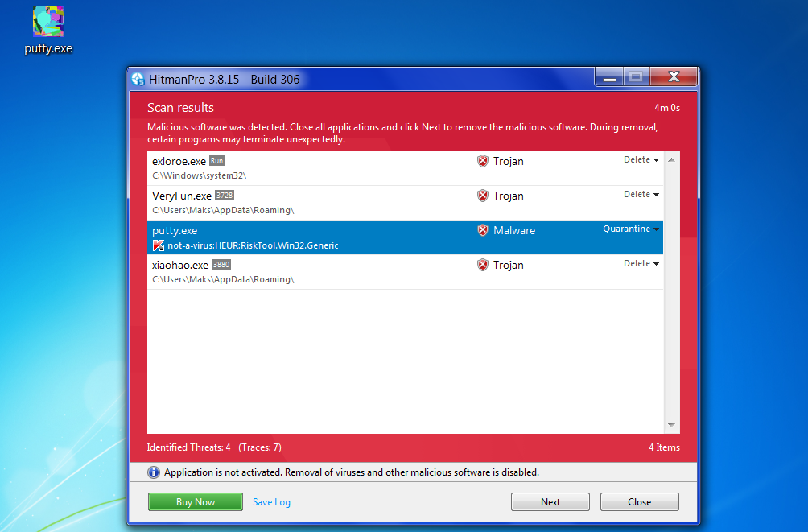808x532 pixels.
Task: Click the Buy Now button
Action: point(196,502)
